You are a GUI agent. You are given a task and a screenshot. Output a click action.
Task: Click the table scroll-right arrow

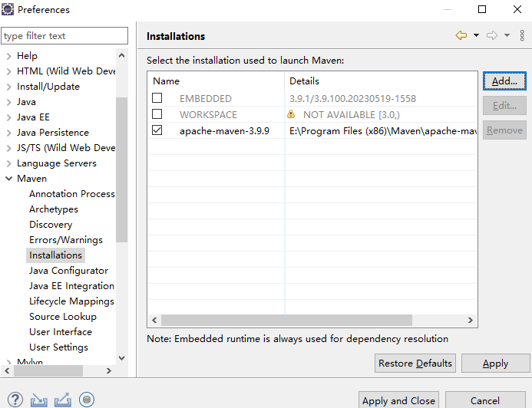[471, 320]
